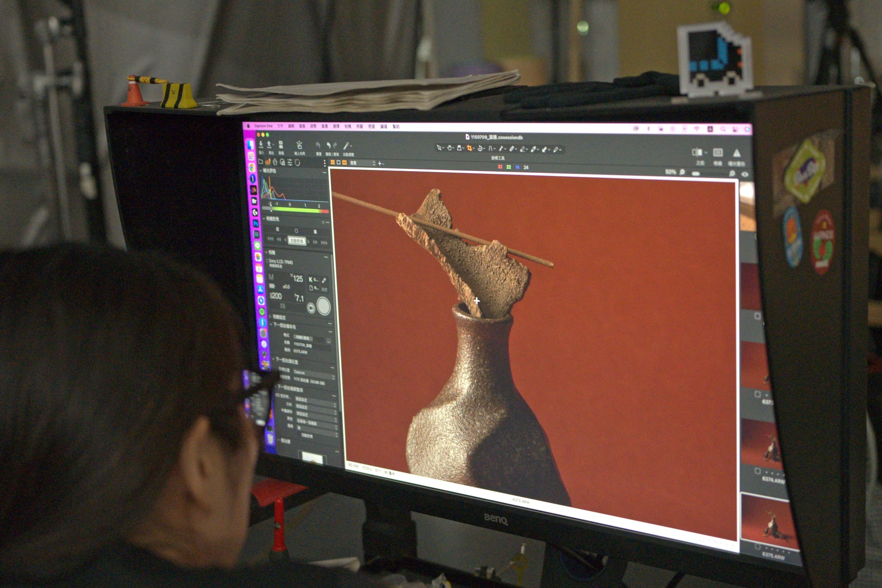Click the ISO 200 value in Camera panel

276,296
